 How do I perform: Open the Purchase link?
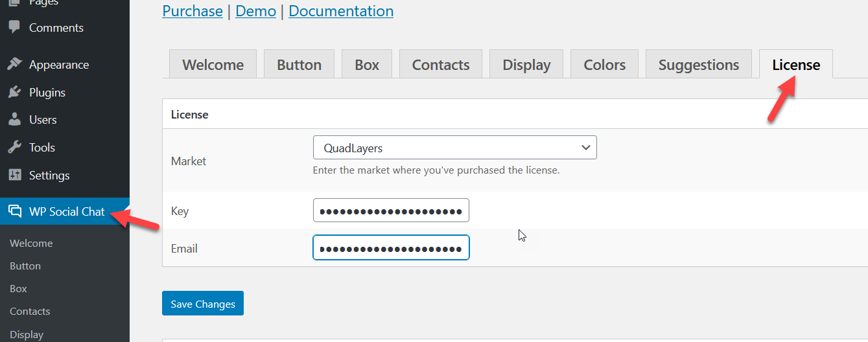[x=193, y=11]
